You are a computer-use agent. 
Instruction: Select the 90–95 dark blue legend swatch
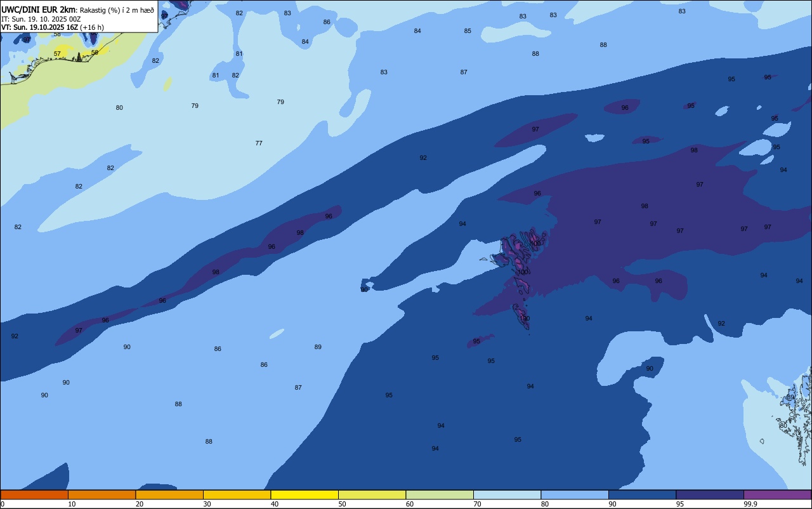643,494
